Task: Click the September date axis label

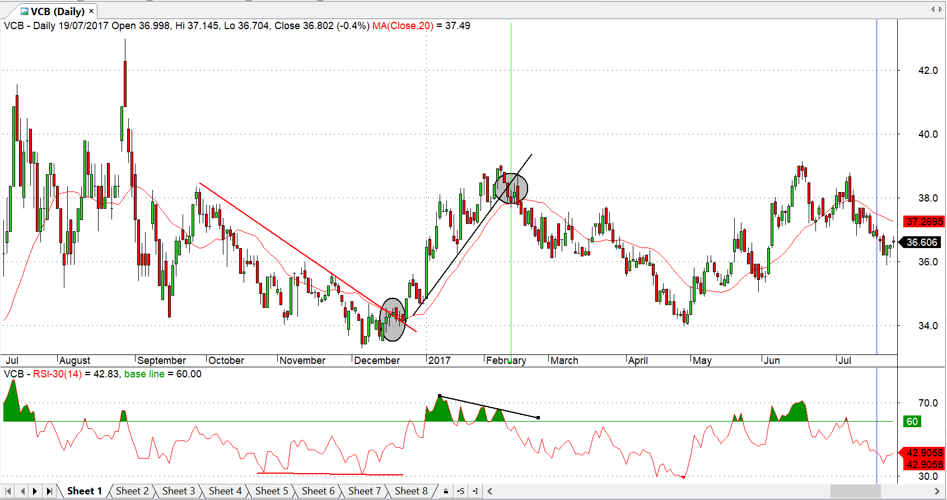Action: 162,361
